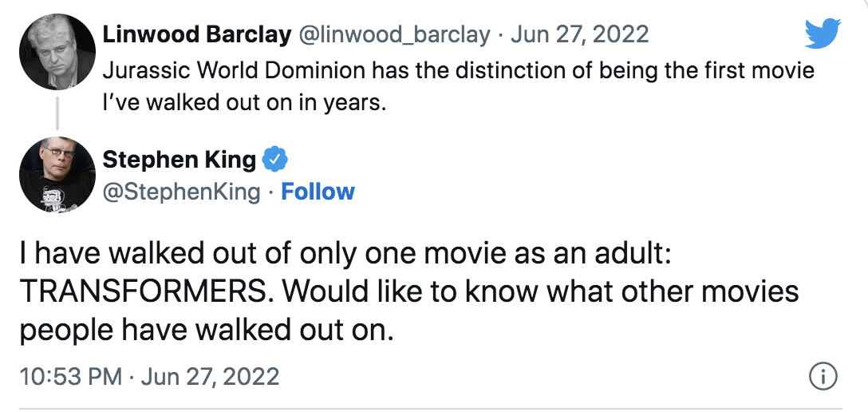
Task: Open the tweet info circle icon
Action: (822, 376)
